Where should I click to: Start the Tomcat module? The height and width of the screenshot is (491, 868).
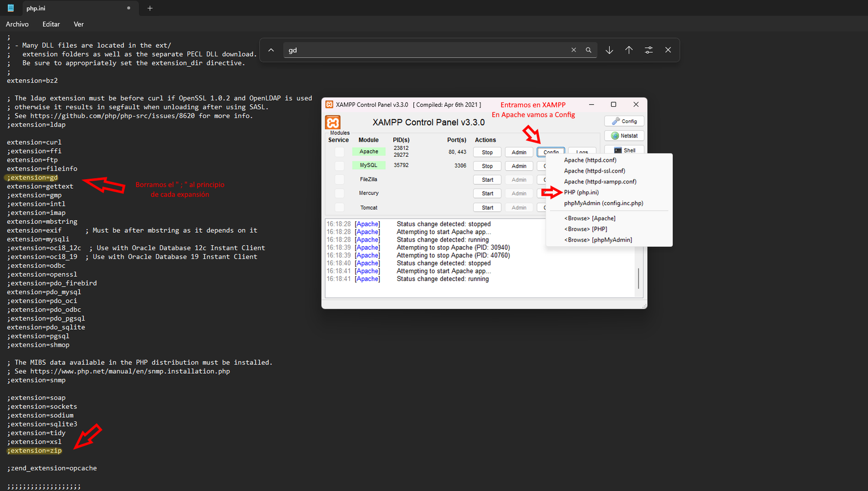[487, 207]
